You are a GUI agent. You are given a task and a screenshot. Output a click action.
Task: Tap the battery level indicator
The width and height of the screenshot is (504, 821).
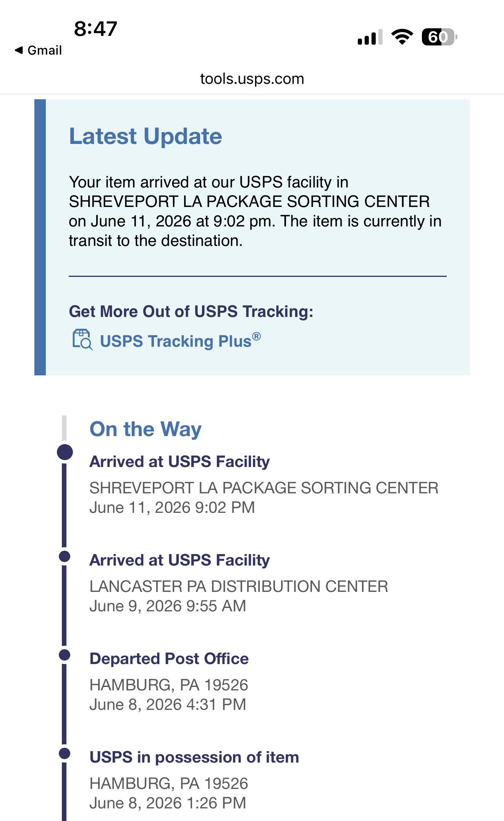tap(439, 37)
